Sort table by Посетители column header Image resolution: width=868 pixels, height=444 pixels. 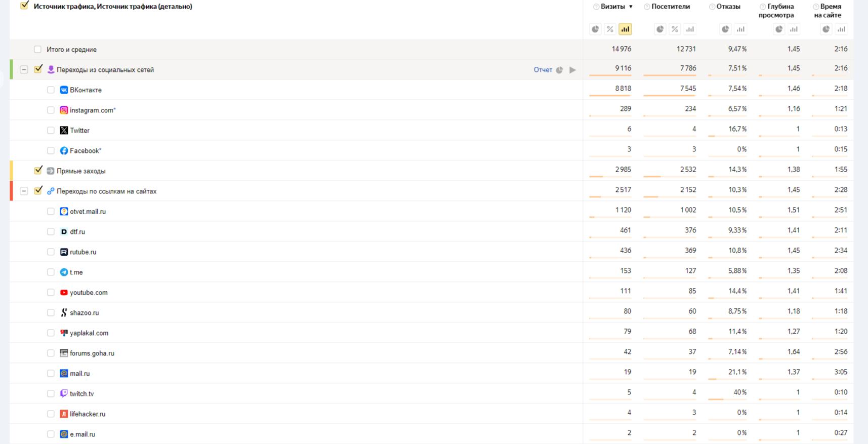[671, 7]
